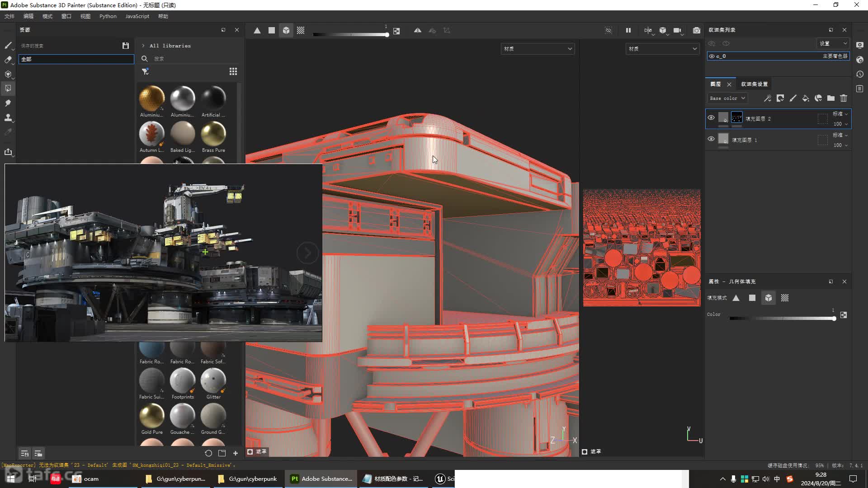Select triangle fill mode in properties panel
Image resolution: width=868 pixels, height=488 pixels.
[x=736, y=298]
